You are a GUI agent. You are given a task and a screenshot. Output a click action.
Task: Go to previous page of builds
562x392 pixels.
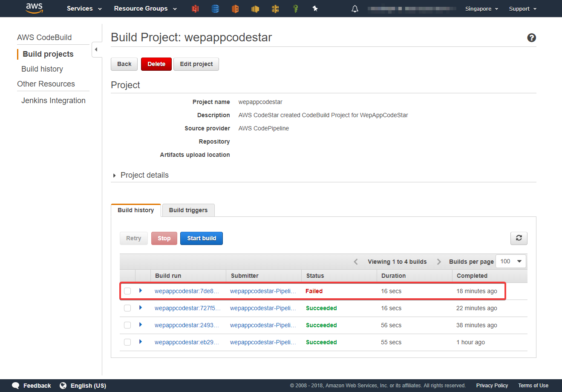tap(356, 262)
